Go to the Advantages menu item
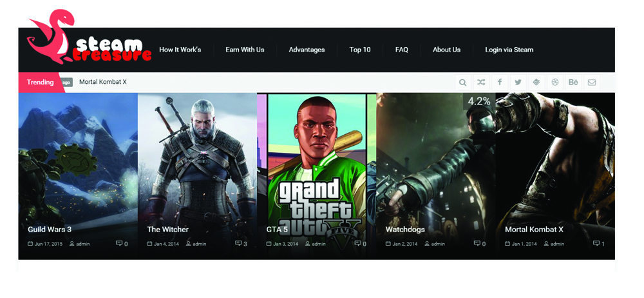 (307, 50)
